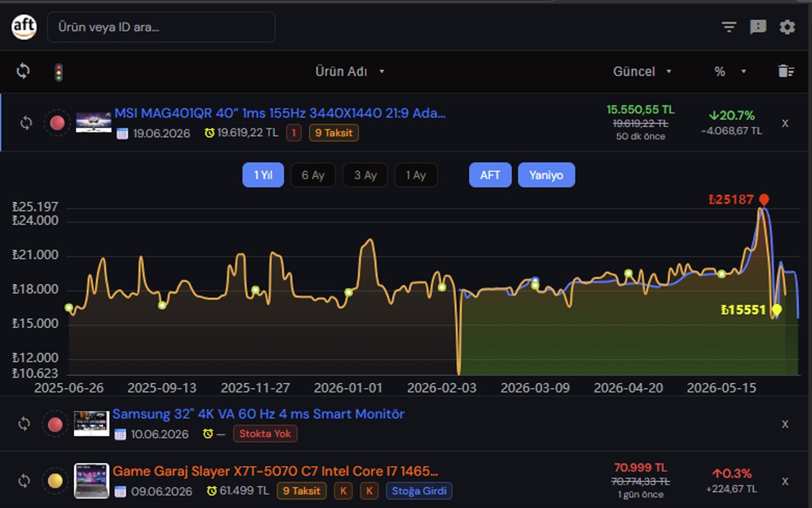Click the Stoğa Girdi badge
Viewport: 812px width, 508px height.
[x=419, y=491]
